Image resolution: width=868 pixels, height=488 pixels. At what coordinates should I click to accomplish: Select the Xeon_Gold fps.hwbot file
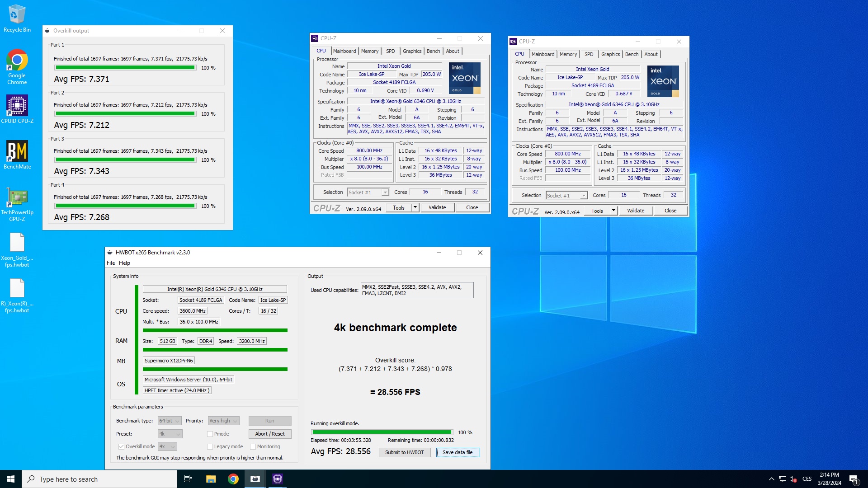click(x=17, y=250)
